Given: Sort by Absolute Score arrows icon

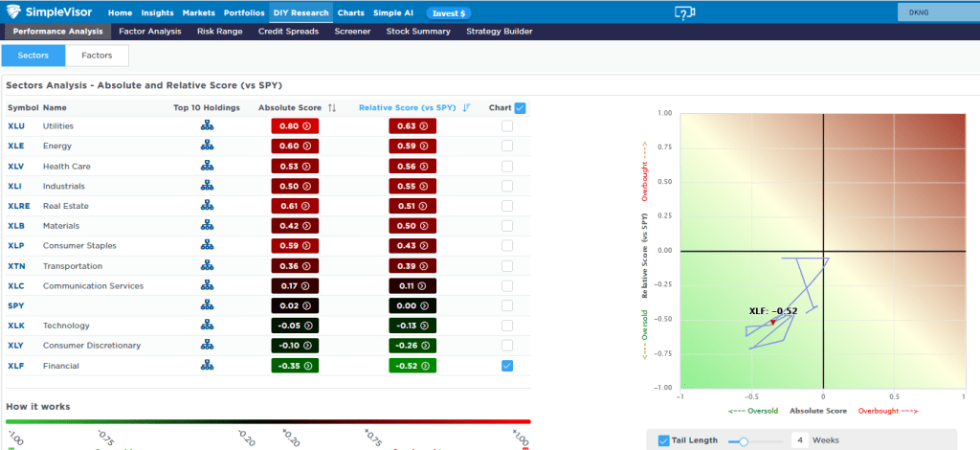Looking at the screenshot, I should [x=332, y=108].
